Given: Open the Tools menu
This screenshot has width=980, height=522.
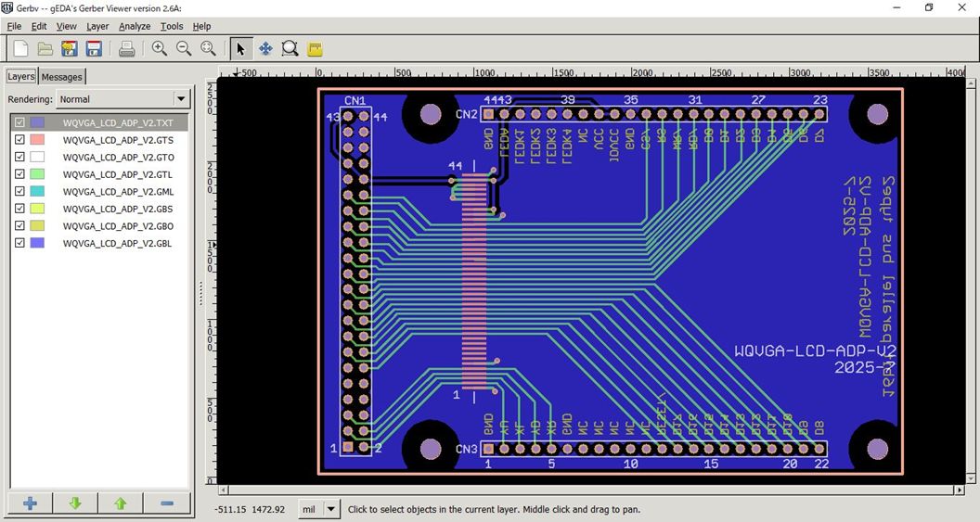Looking at the screenshot, I should 172,26.
